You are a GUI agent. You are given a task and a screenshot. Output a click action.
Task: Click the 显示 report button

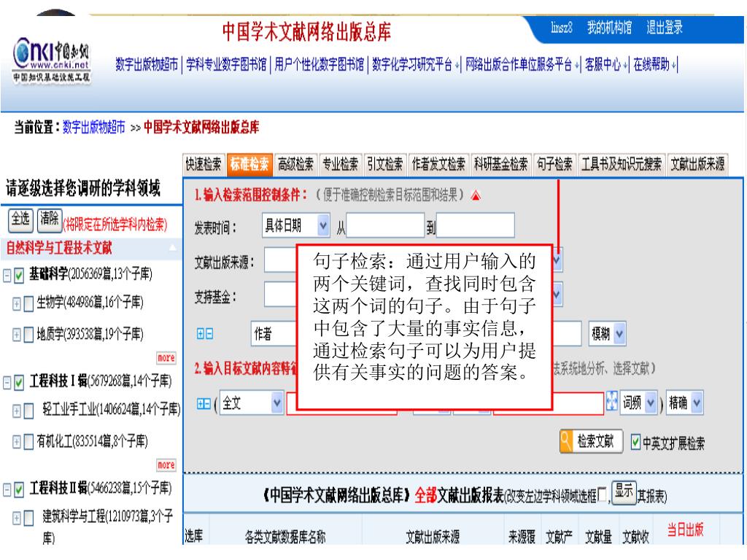coord(624,491)
